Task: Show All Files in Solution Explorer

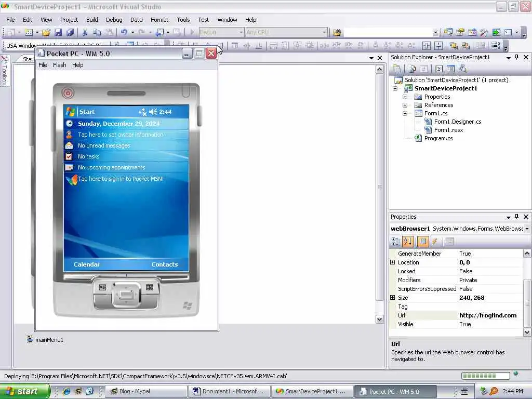Action: pyautogui.click(x=412, y=69)
